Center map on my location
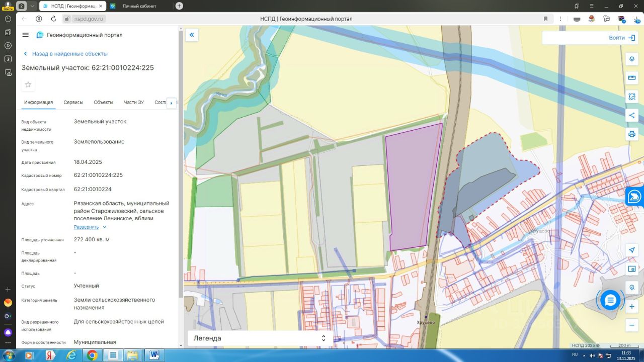The width and height of the screenshot is (644, 362). [632, 250]
